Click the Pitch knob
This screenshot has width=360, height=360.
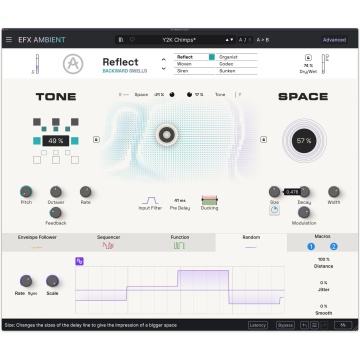click(x=26, y=192)
